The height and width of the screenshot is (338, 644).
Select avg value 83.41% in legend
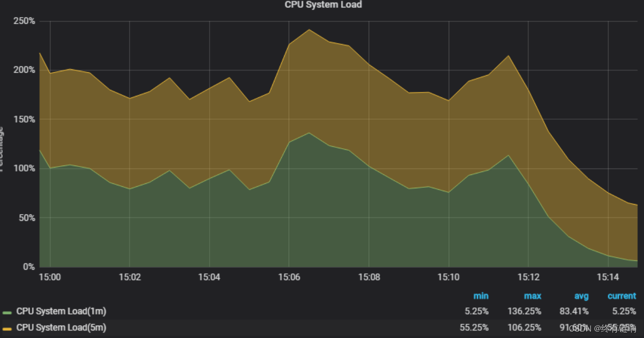point(575,311)
